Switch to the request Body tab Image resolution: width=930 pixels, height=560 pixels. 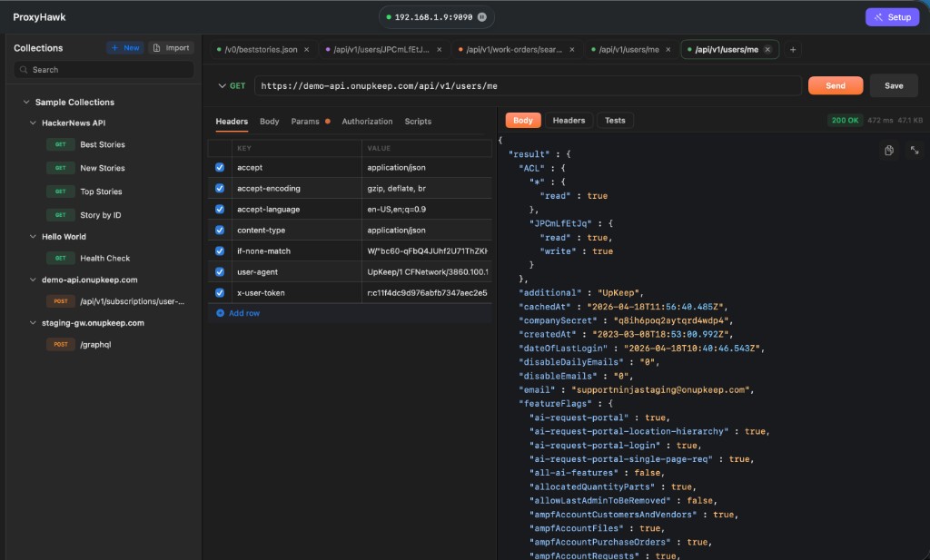(x=269, y=122)
